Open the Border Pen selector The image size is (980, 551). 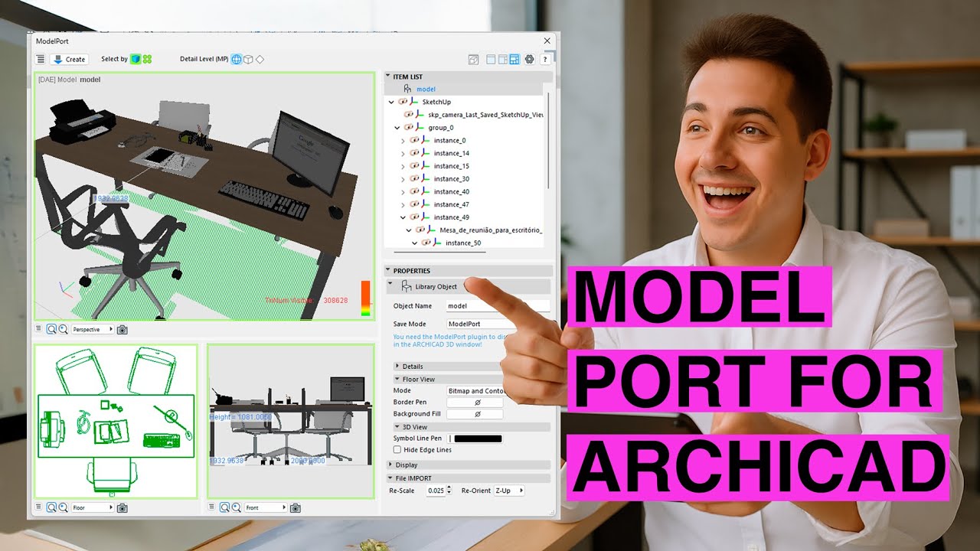[x=475, y=403]
